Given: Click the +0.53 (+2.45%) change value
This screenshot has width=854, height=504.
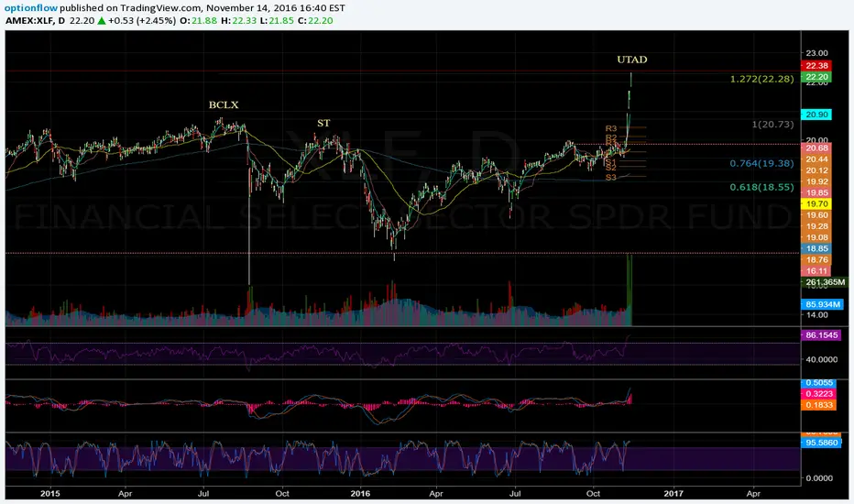Looking at the screenshot, I should [142, 21].
